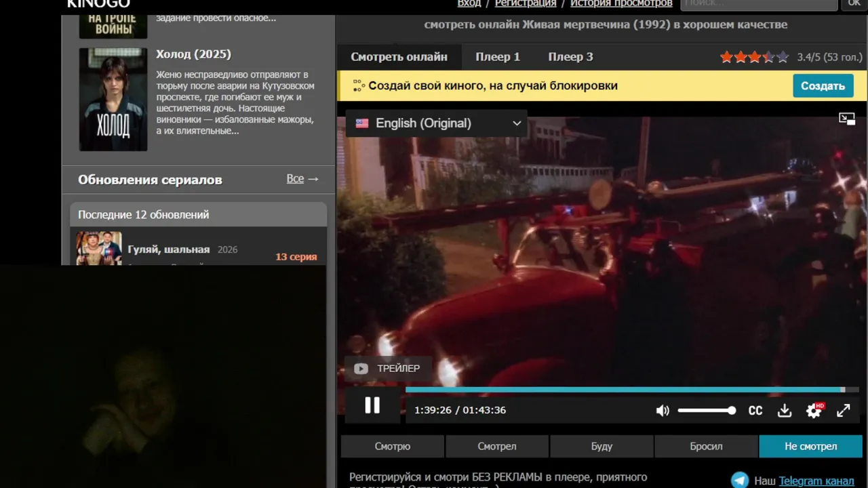
Task: Open HD quality settings gear
Action: (814, 410)
